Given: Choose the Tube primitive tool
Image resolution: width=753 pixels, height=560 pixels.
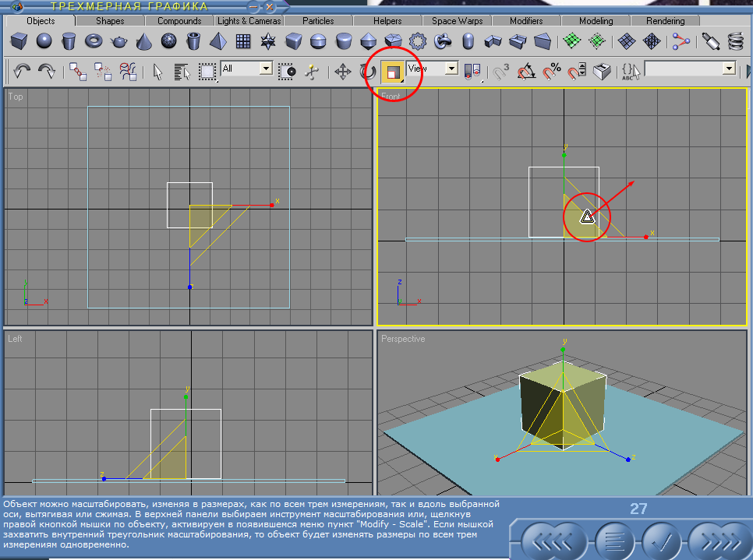Looking at the screenshot, I should tap(193, 41).
